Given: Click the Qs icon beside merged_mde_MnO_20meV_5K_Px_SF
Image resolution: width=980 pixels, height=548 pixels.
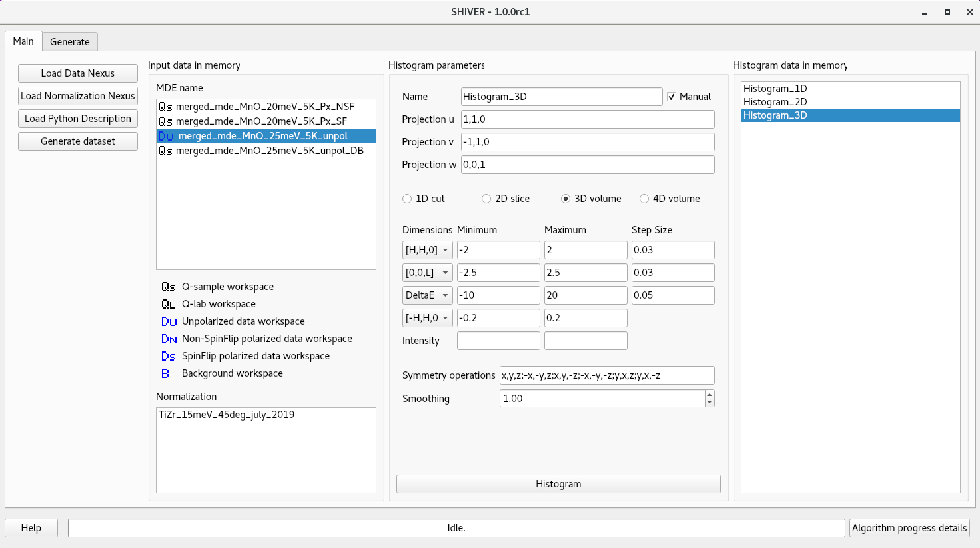Looking at the screenshot, I should click(167, 121).
